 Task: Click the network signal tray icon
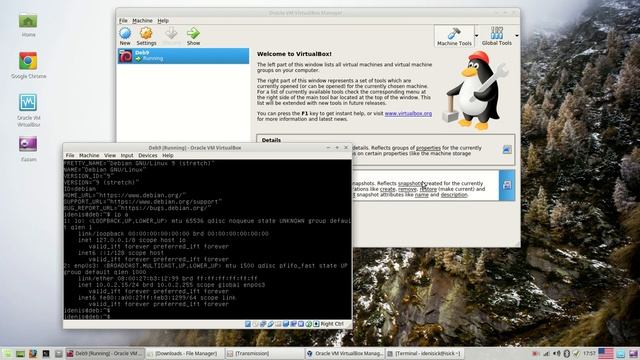click(x=546, y=354)
